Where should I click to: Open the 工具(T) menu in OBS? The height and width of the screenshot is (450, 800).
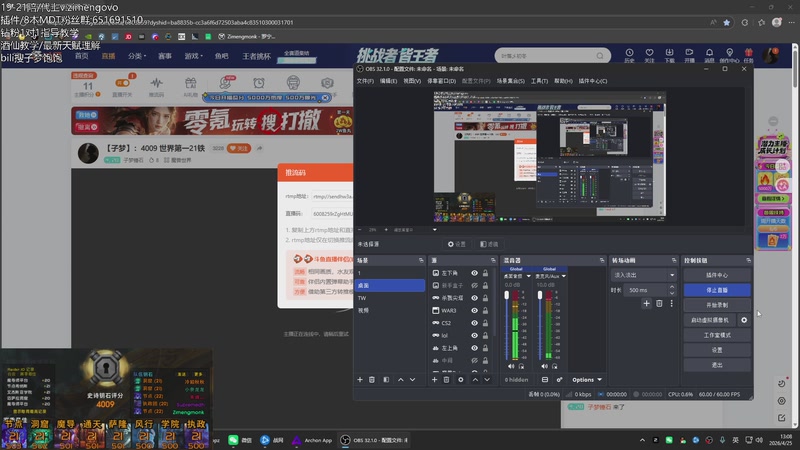click(x=539, y=81)
